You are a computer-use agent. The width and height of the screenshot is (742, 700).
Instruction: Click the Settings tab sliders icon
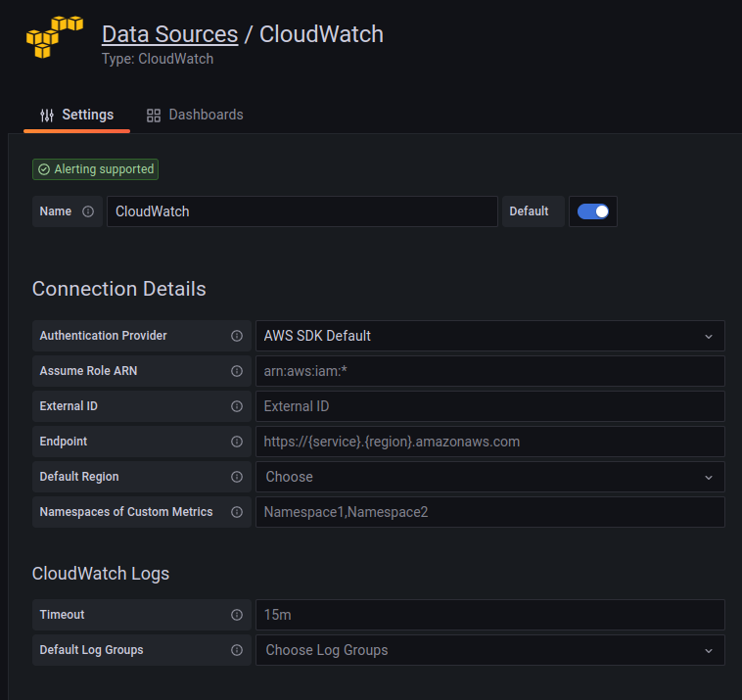tap(47, 115)
